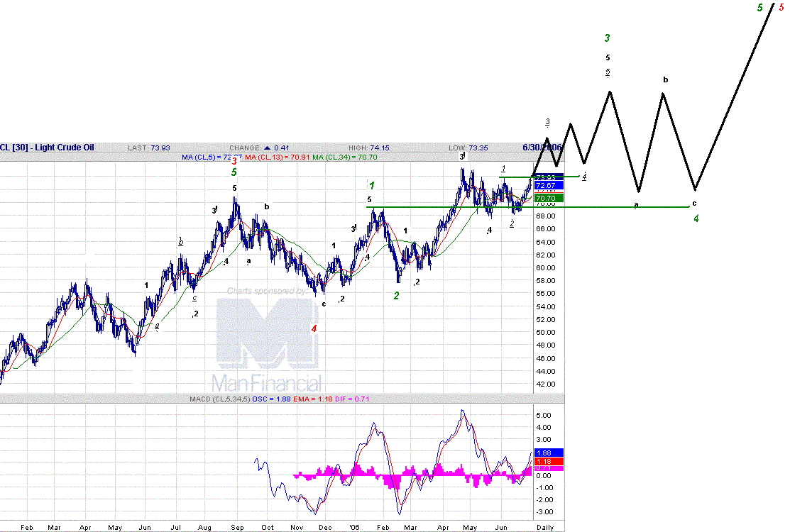
Task: Select the 58.00 price axis label
Action: click(545, 281)
